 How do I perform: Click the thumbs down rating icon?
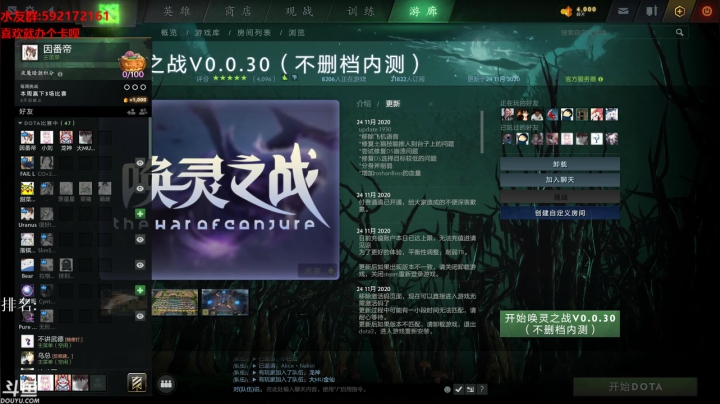point(294,79)
